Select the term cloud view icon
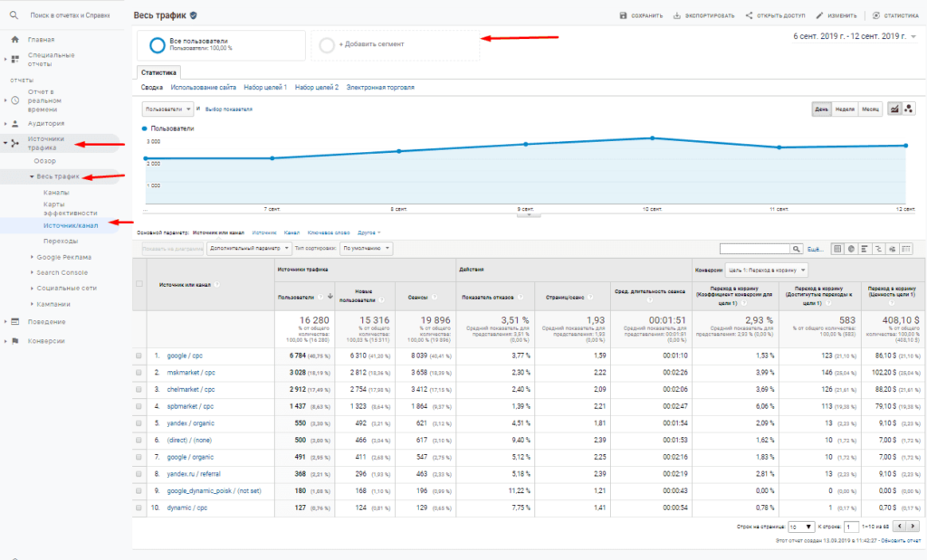The height and width of the screenshot is (560, 927). pyautogui.click(x=892, y=249)
